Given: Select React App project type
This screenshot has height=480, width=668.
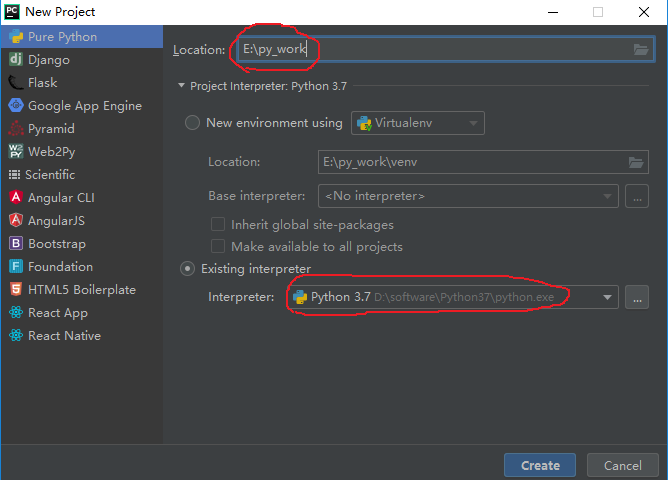Looking at the screenshot, I should 82,313.
